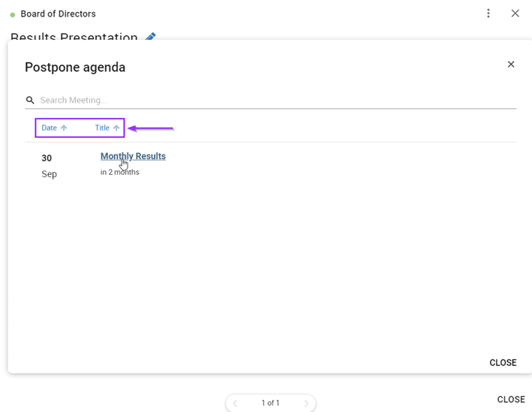Click the green status dot icon

click(13, 14)
